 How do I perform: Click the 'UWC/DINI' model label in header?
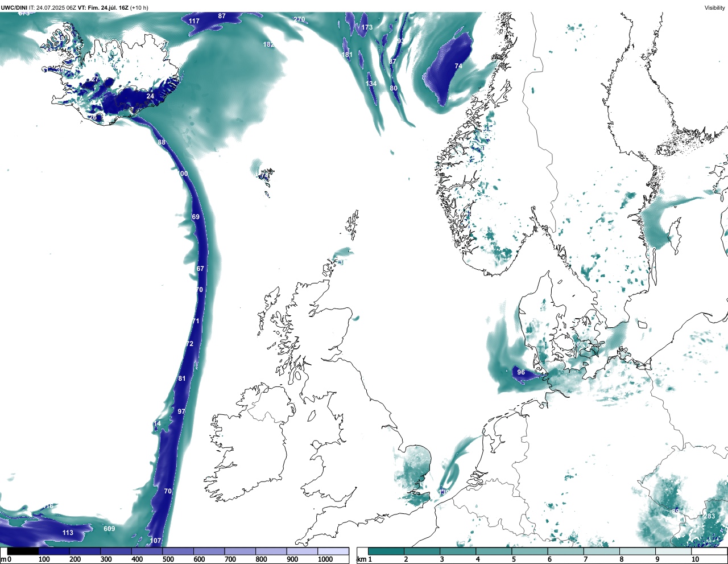(14, 7)
